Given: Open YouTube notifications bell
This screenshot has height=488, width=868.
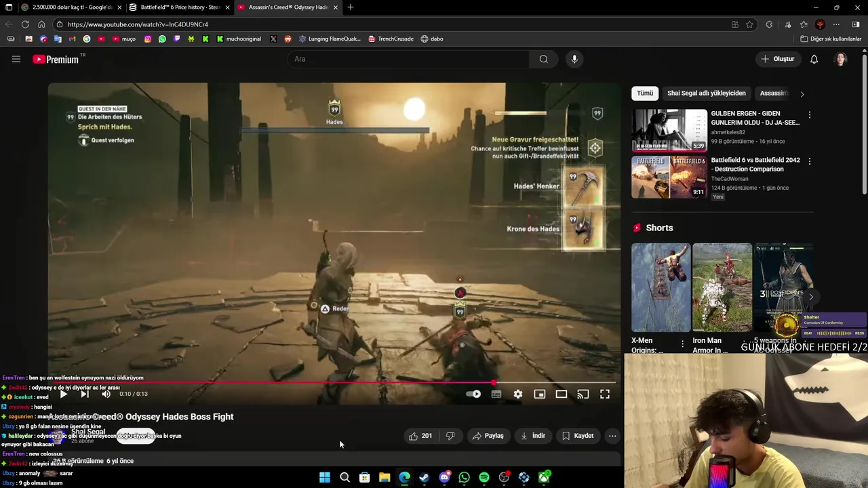Looking at the screenshot, I should (814, 59).
